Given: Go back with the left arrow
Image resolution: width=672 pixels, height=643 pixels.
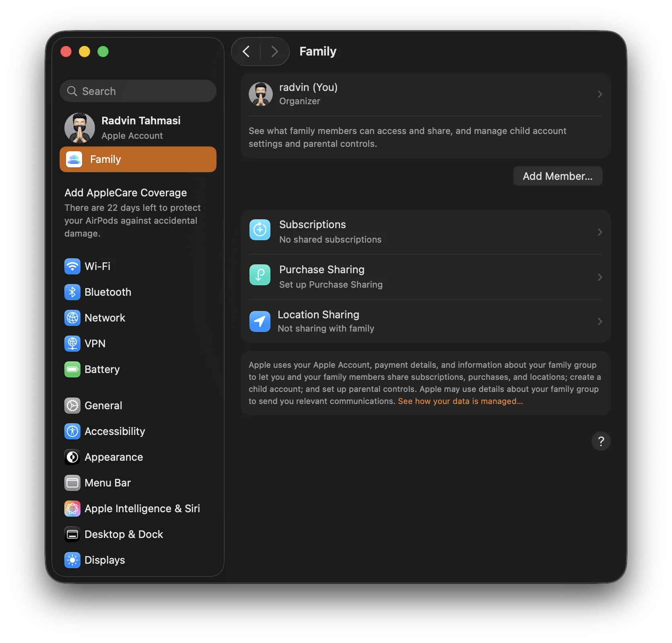Looking at the screenshot, I should coord(246,52).
